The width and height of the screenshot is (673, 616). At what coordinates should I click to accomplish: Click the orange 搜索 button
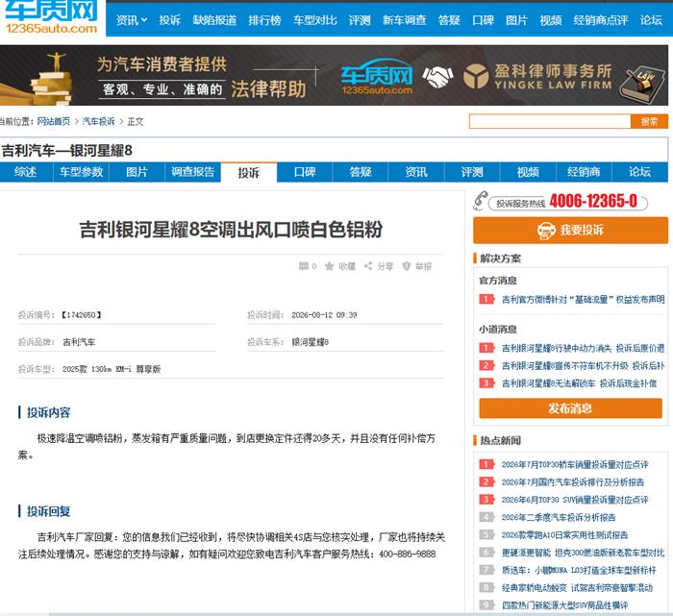click(649, 121)
